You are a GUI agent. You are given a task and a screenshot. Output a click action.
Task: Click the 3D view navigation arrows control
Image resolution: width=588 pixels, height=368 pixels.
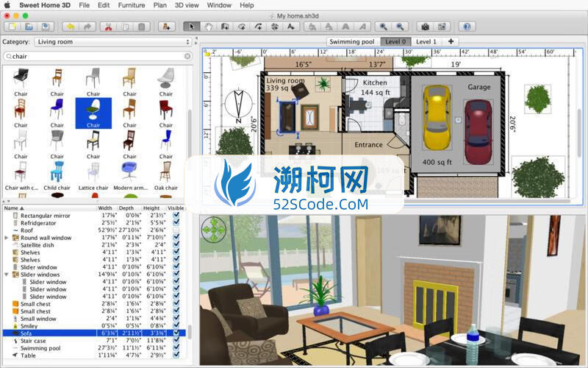(x=214, y=229)
